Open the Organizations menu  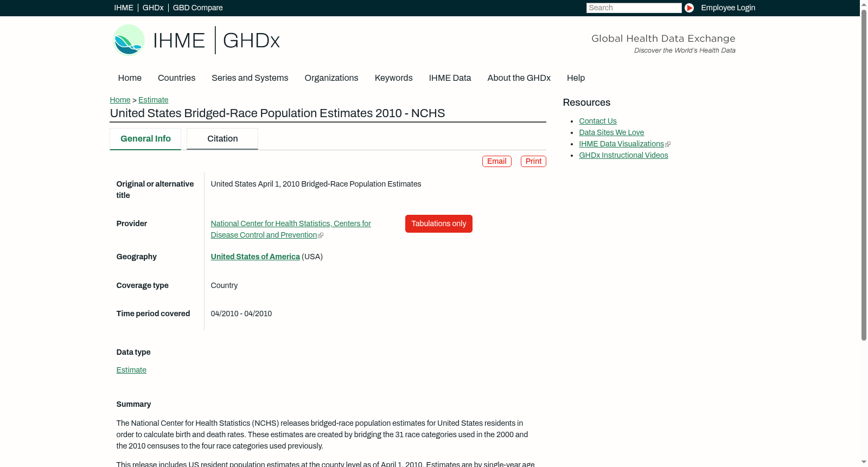point(331,78)
